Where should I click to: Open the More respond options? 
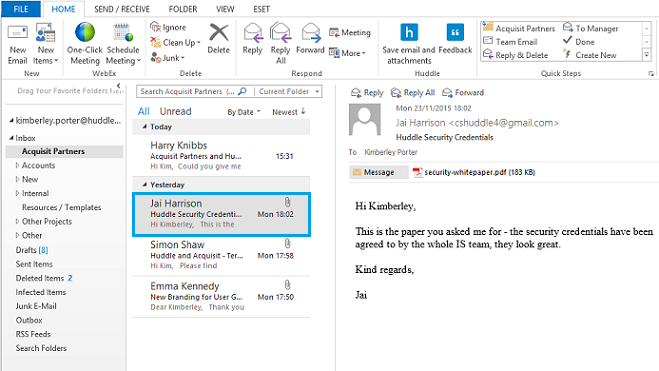pos(347,53)
